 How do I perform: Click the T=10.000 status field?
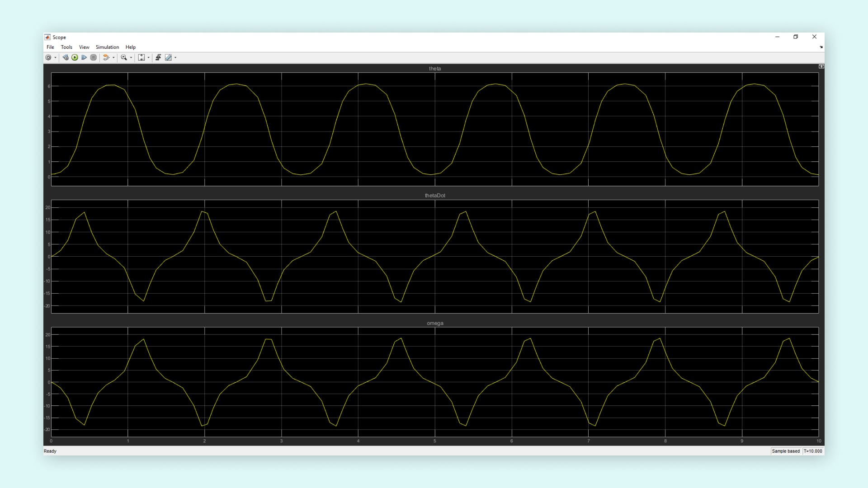click(813, 451)
